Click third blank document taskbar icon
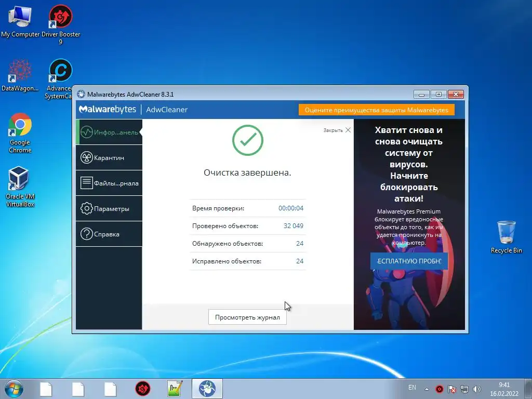 (110, 389)
